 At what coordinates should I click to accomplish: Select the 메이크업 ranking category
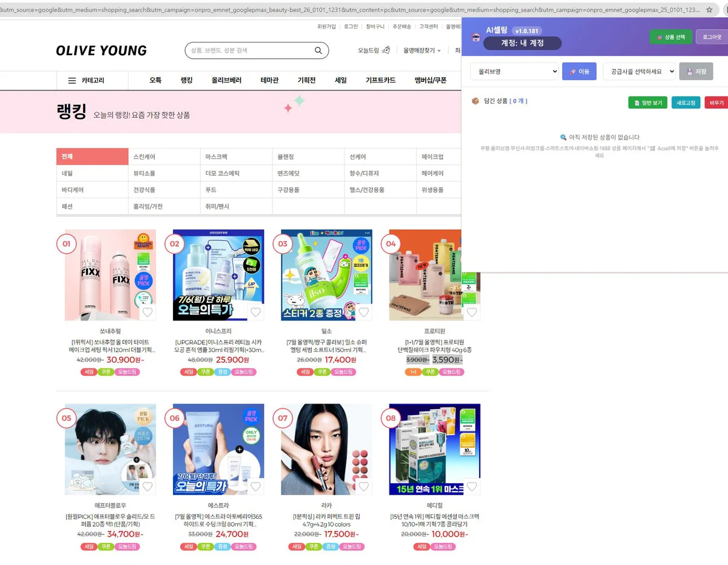(x=439, y=157)
